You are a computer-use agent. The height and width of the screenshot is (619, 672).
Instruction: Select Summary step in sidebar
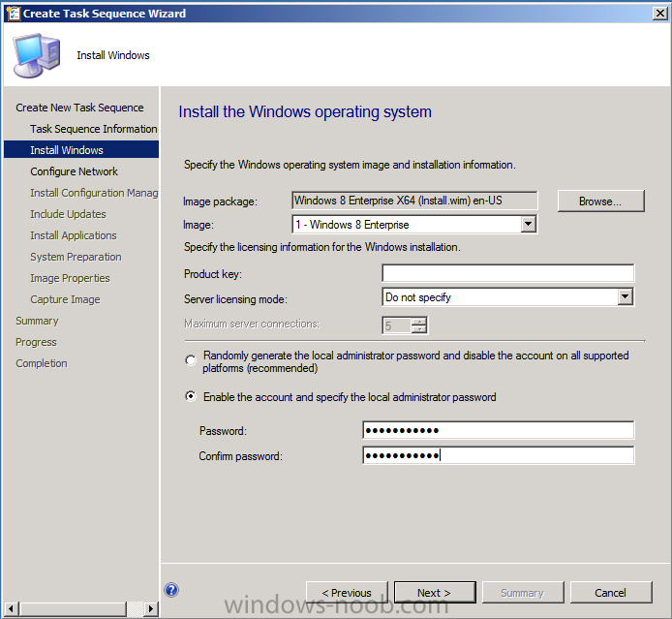click(x=37, y=321)
